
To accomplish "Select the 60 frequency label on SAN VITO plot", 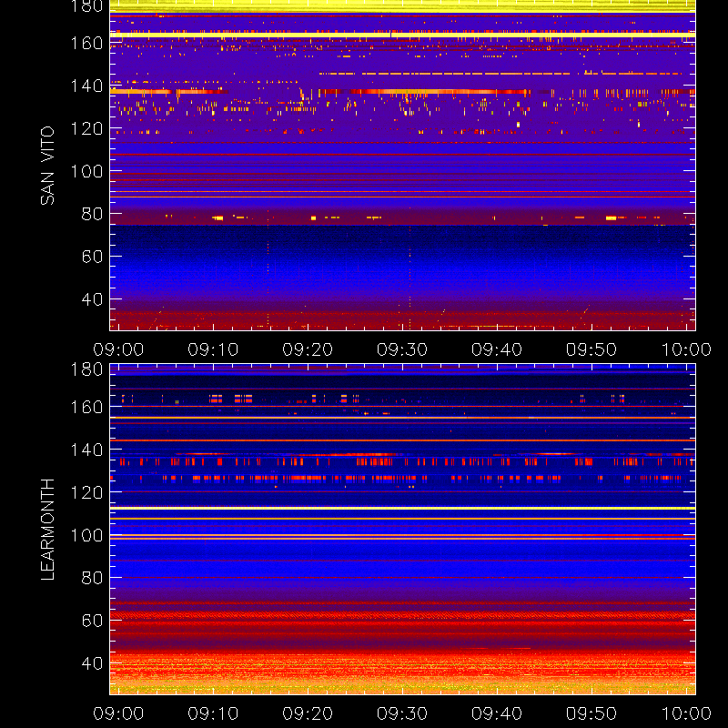I will (92, 257).
